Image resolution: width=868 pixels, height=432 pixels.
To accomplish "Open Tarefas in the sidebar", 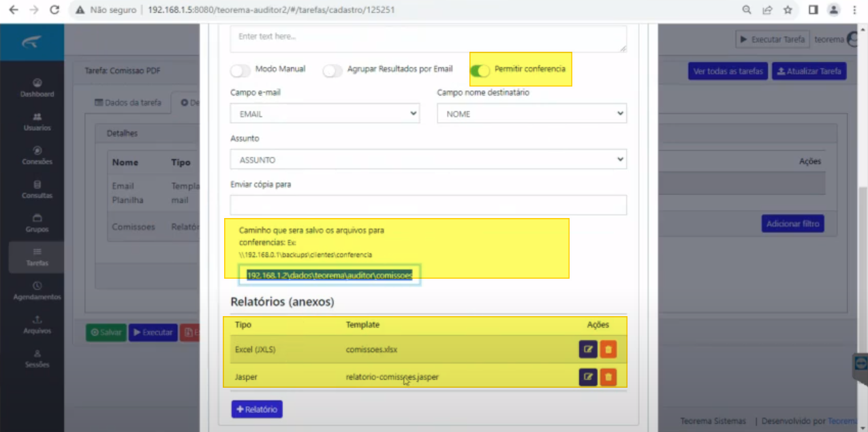I will pos(37,257).
